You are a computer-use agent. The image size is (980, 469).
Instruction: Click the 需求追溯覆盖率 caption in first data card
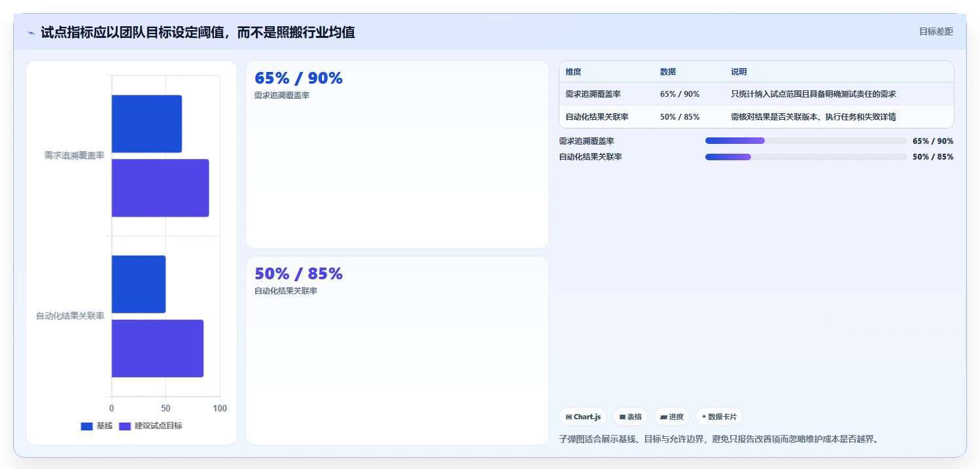[x=282, y=96]
